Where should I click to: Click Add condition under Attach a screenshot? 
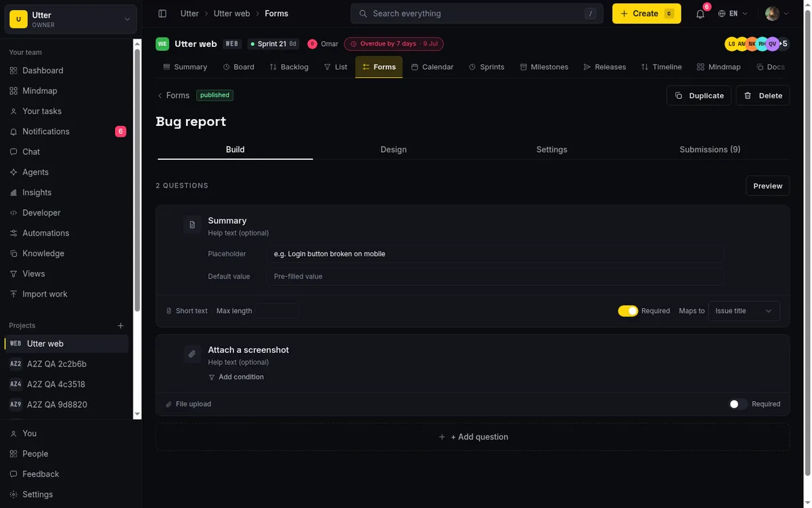coord(236,377)
